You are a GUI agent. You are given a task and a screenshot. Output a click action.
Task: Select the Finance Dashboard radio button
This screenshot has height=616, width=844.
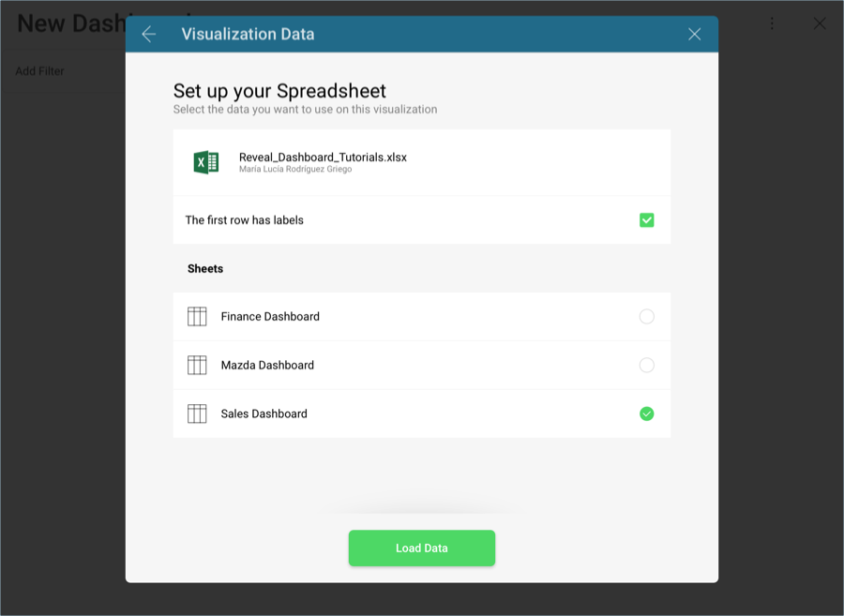[646, 317]
